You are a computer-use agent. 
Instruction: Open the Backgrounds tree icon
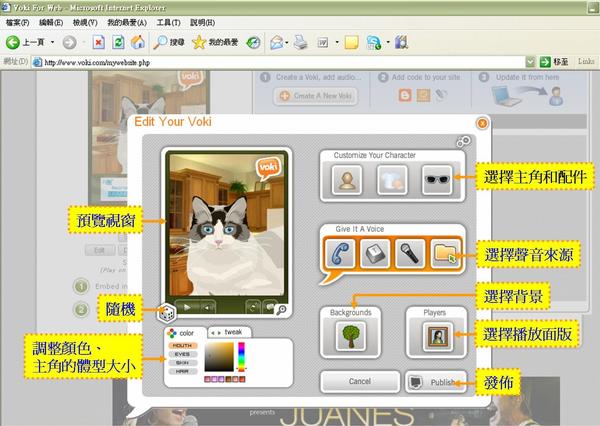click(x=351, y=336)
